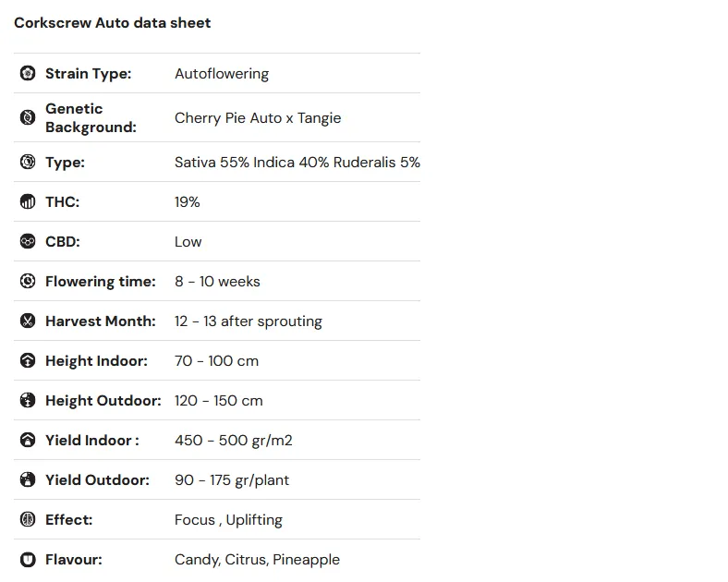The height and width of the screenshot is (582, 728).
Task: Click the Effect brain icon
Action: [28, 519]
